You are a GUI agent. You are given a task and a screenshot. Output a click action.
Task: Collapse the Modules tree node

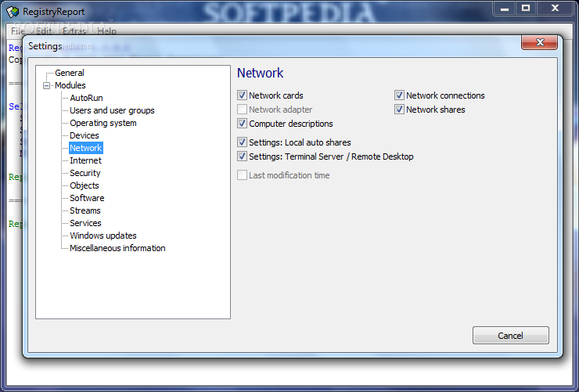tap(46, 85)
